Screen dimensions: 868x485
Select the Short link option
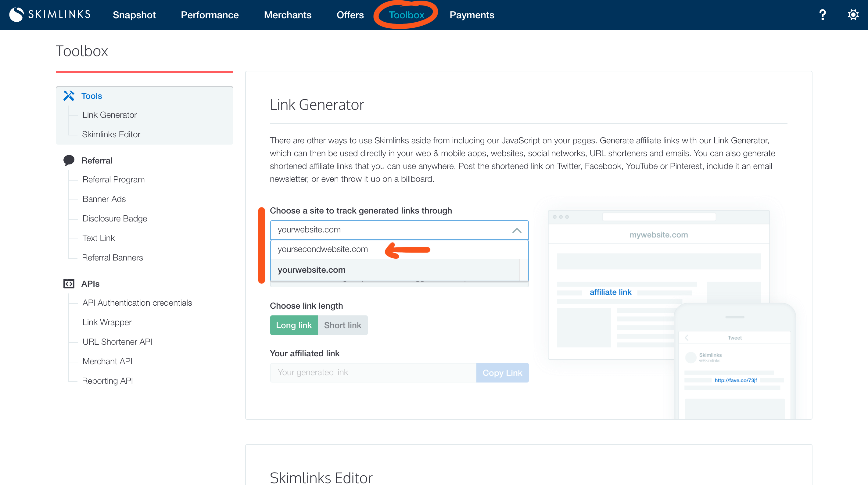(342, 325)
